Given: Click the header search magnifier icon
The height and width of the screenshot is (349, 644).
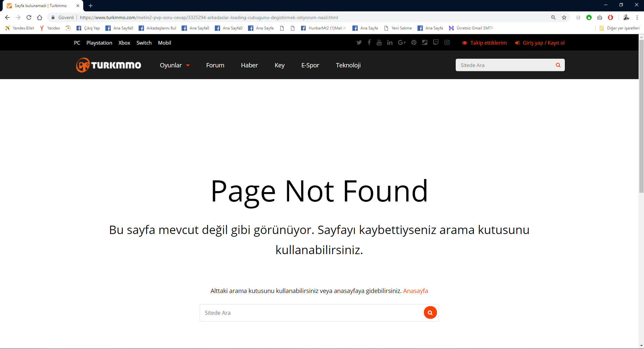Looking at the screenshot, I should point(558,65).
